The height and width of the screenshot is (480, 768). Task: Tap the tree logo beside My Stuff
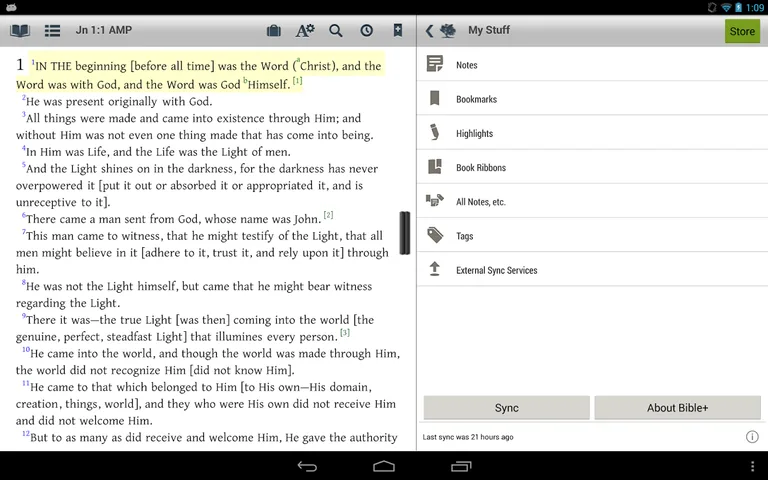click(448, 31)
